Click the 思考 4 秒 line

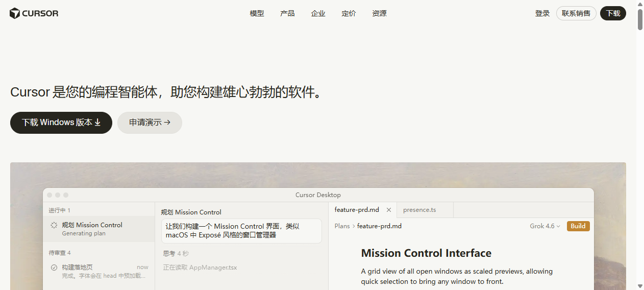tap(176, 253)
